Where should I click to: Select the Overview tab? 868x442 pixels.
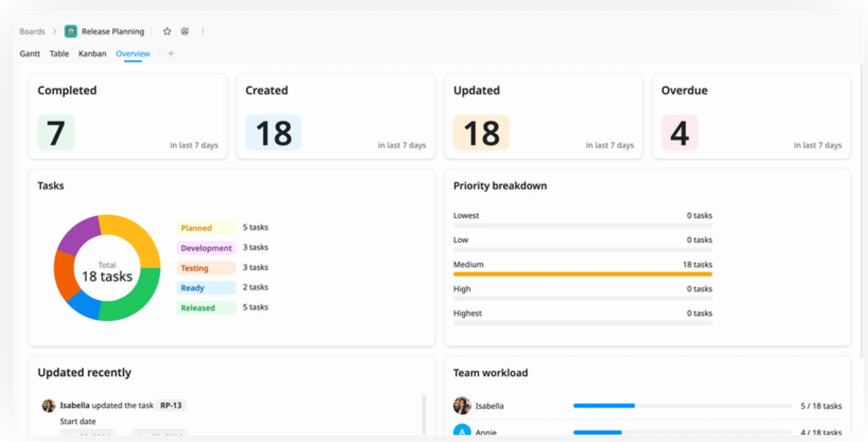[133, 54]
